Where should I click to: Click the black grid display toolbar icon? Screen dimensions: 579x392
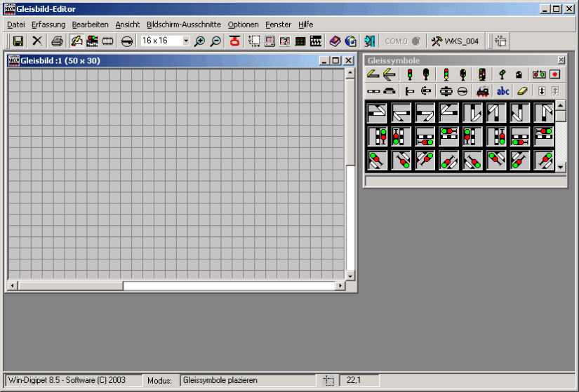pos(300,41)
